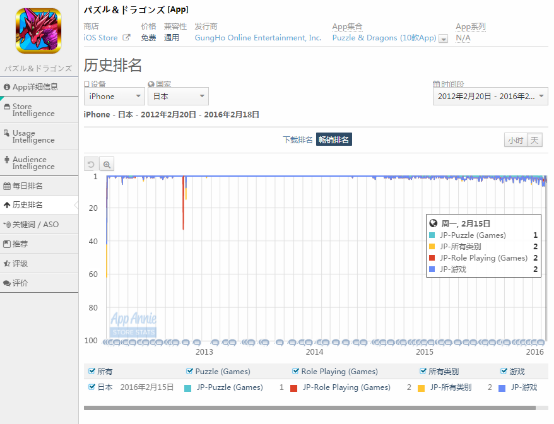Click the 2015 label on the chart axis

pyautogui.click(x=424, y=352)
